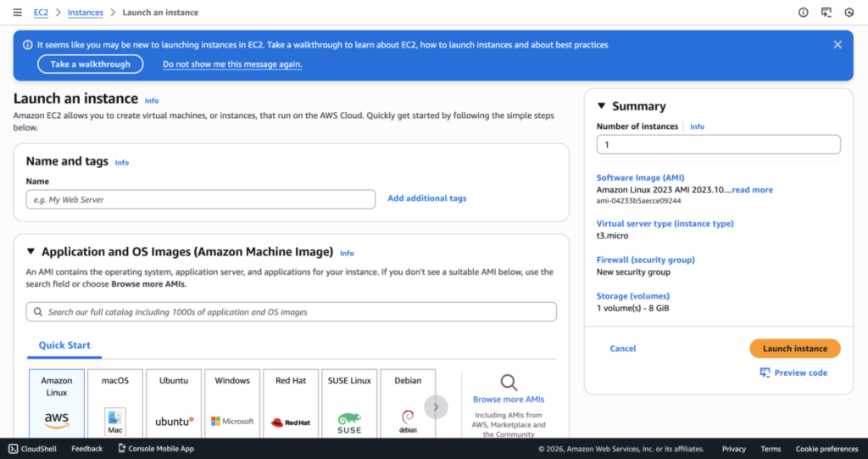Viewport: 868px width, 459px height.
Task: Go to Instances in the breadcrumb
Action: coord(85,13)
